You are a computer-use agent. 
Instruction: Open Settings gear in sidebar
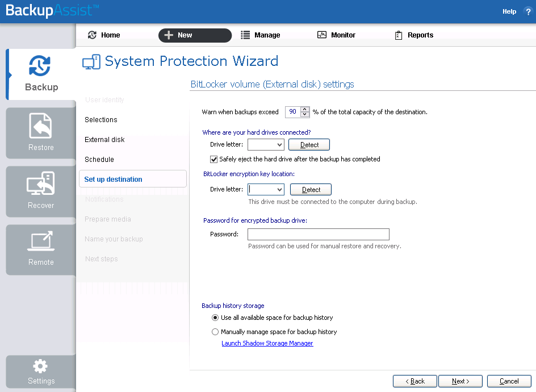tap(41, 372)
